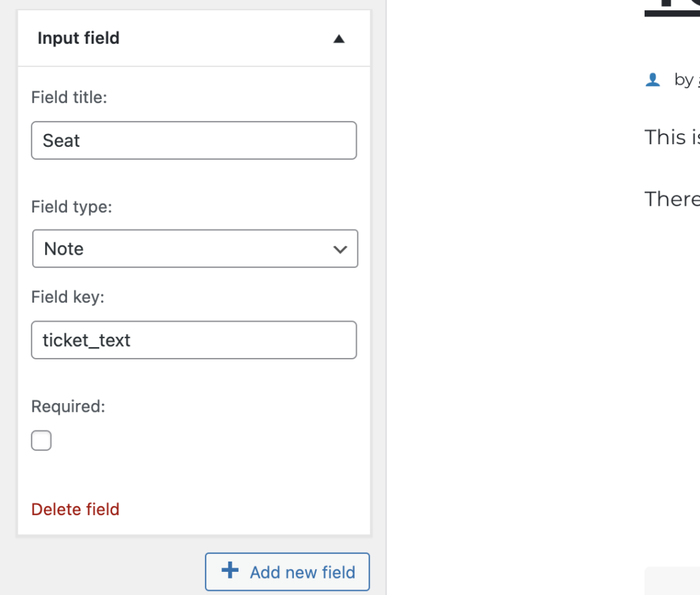This screenshot has height=595, width=700.
Task: Select the author link after the word by
Action: point(697,79)
